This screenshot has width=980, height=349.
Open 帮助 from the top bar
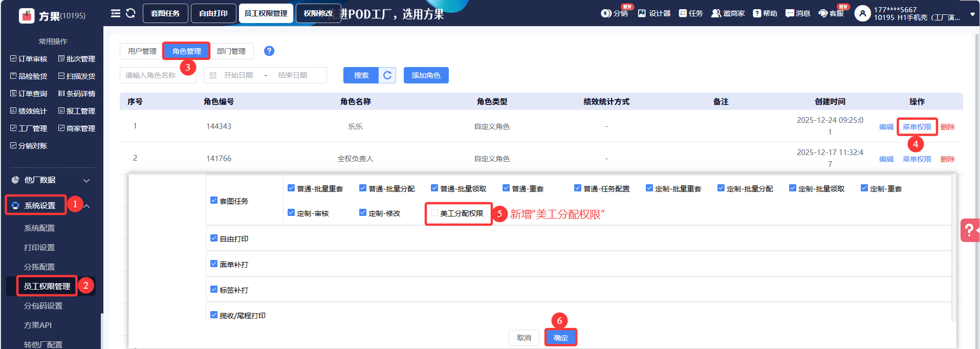[765, 13]
